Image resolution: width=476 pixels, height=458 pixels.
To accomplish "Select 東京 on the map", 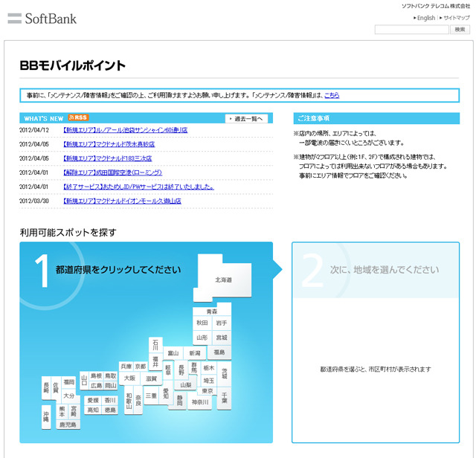I will tap(208, 391).
